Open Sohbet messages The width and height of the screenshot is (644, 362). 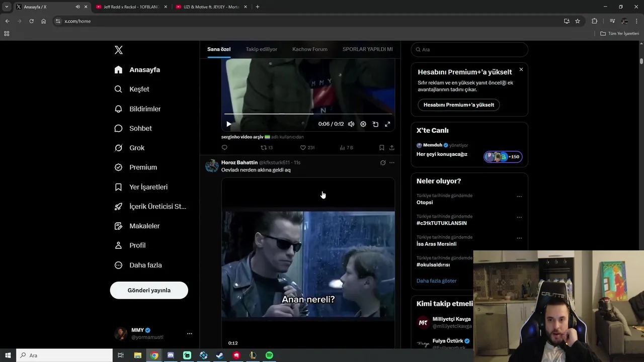133,128
